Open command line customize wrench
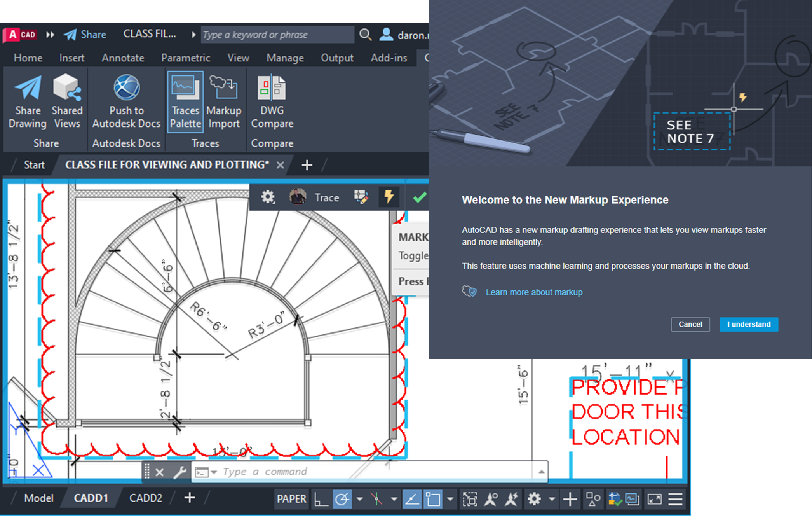 point(179,472)
